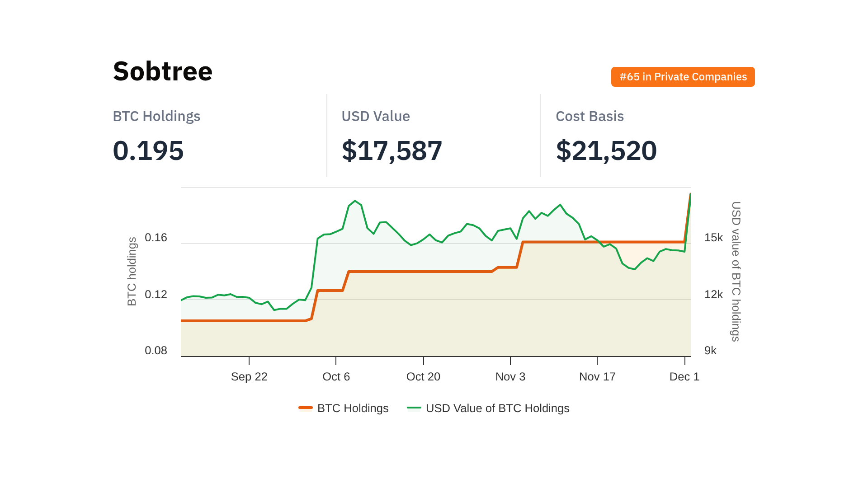Image resolution: width=868 pixels, height=488 pixels.
Task: Click the $17,587 USD Value figure
Action: [x=392, y=150]
